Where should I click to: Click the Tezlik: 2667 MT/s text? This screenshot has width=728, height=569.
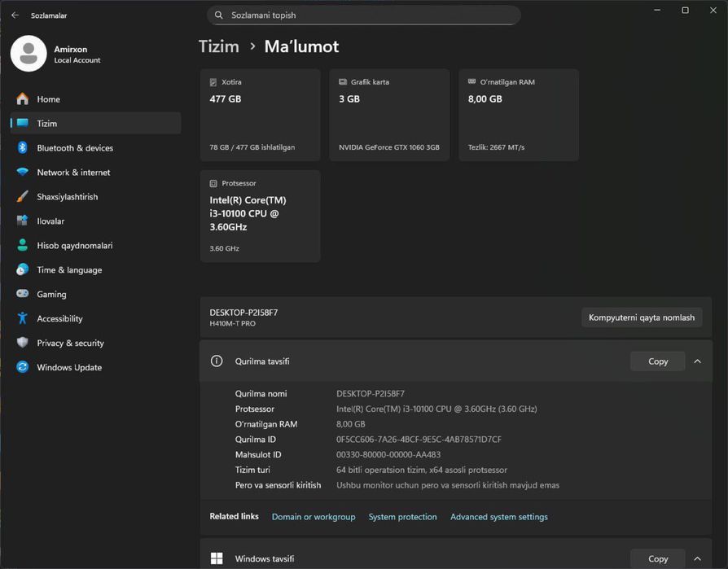(496, 147)
